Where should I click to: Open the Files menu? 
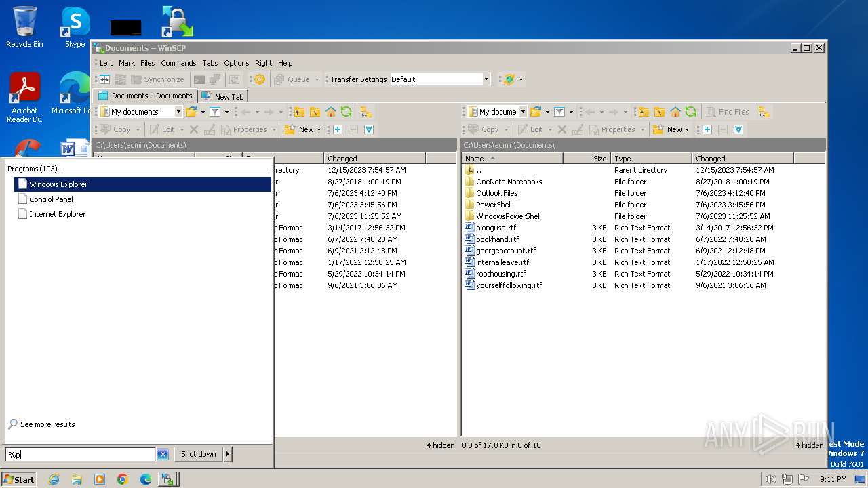148,63
